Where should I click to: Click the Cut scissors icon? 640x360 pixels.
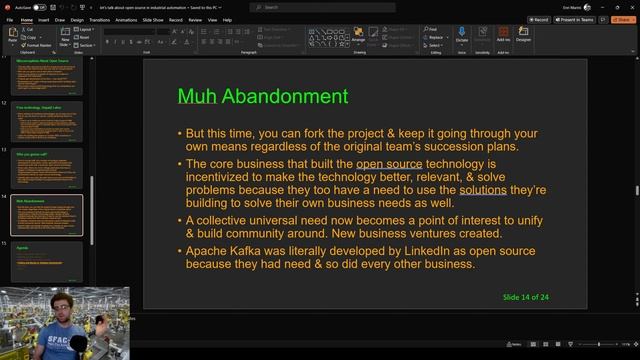(24, 29)
